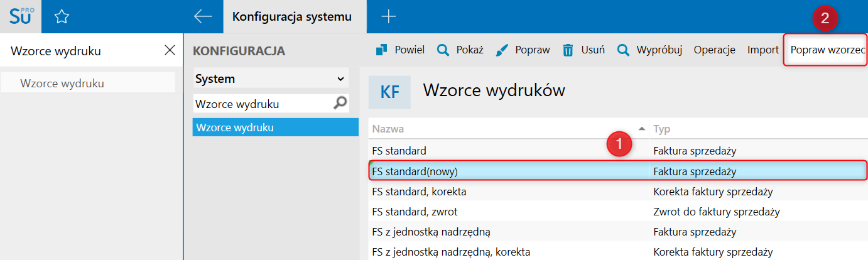
Task: Open the Operacje menu
Action: point(715,50)
